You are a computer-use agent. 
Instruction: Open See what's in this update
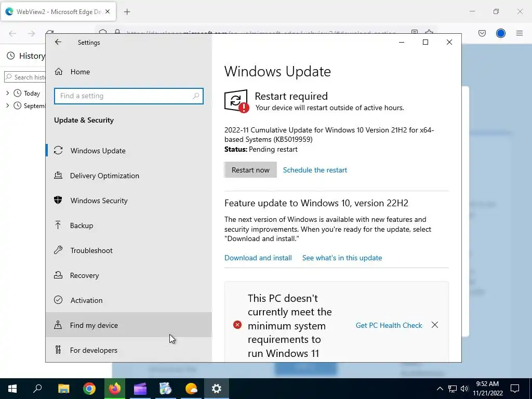[x=342, y=258]
